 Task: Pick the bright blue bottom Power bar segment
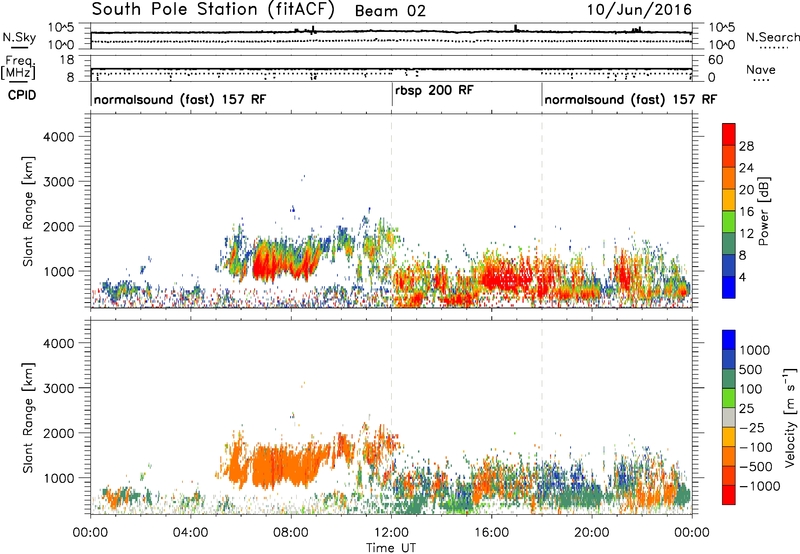pos(729,287)
